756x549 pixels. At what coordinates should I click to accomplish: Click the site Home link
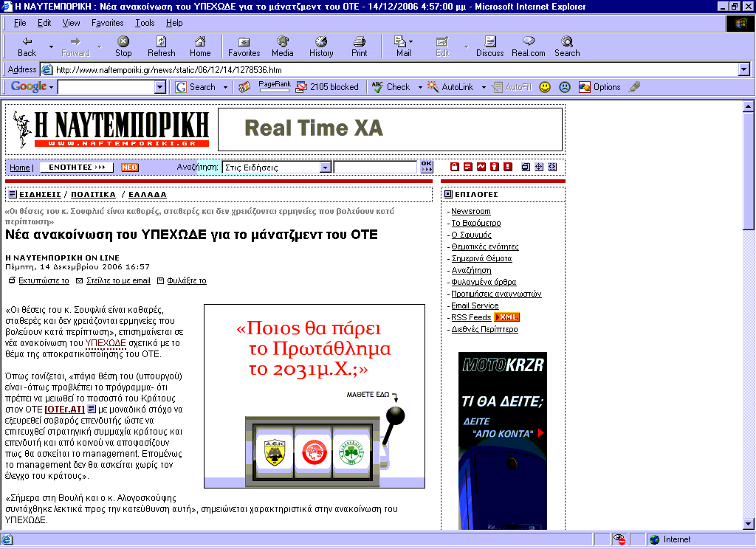click(20, 168)
